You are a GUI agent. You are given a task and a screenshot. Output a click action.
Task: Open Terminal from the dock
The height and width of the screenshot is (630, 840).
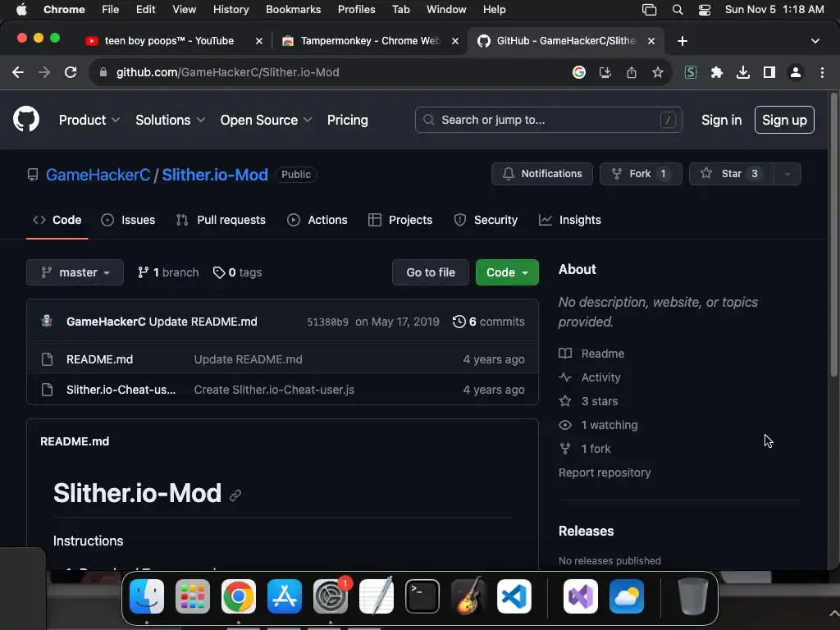coord(422,596)
